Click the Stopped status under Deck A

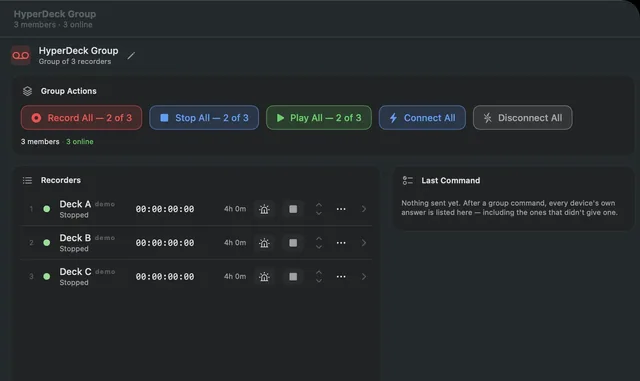(x=74, y=215)
